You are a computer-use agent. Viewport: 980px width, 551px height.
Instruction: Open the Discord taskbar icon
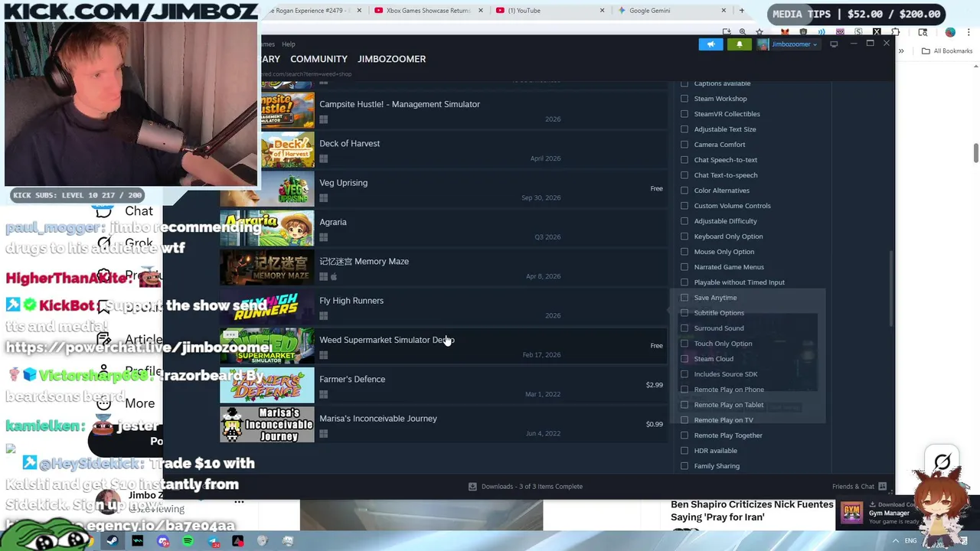pos(163,541)
